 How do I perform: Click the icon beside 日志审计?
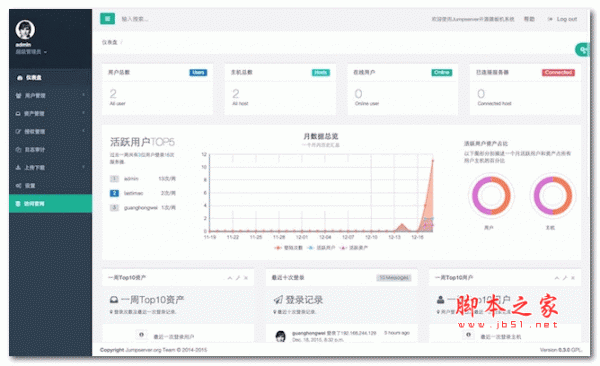pos(18,150)
